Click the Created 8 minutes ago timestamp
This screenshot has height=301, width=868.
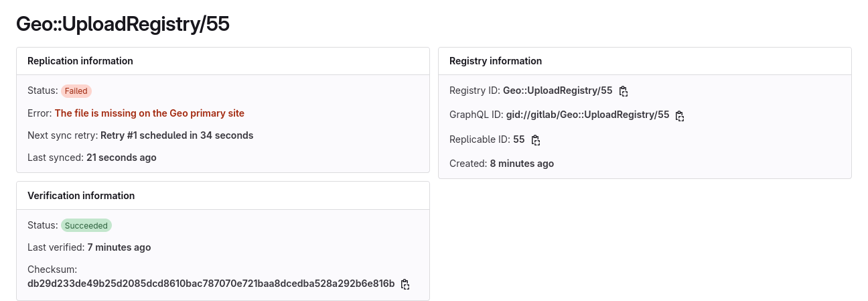(x=521, y=164)
